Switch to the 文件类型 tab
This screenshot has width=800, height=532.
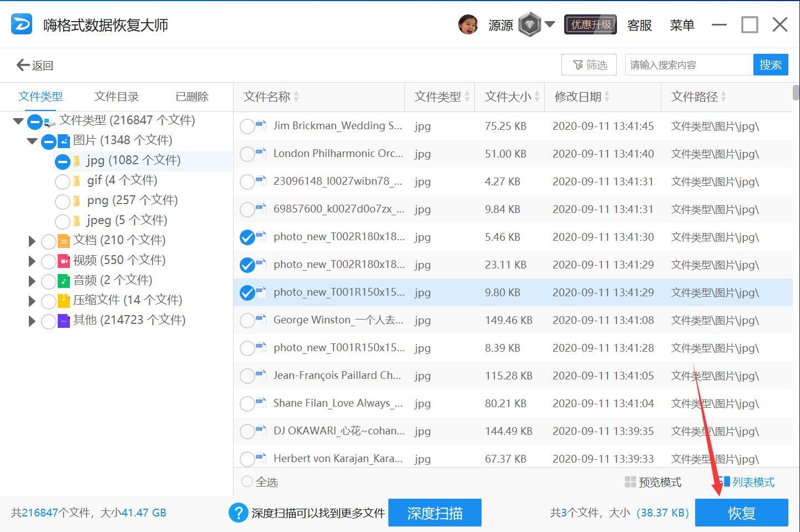coord(40,97)
